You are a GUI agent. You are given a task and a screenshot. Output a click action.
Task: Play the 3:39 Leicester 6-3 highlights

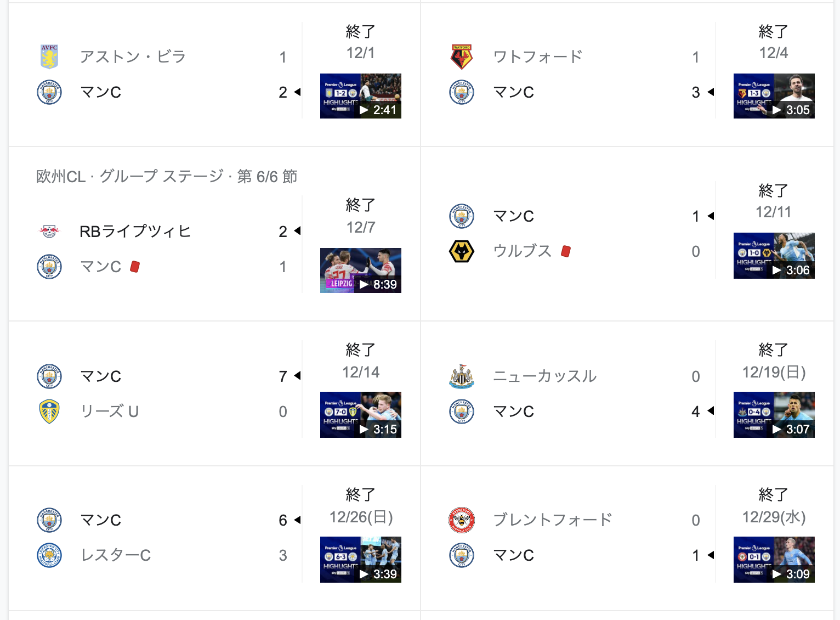click(x=361, y=560)
